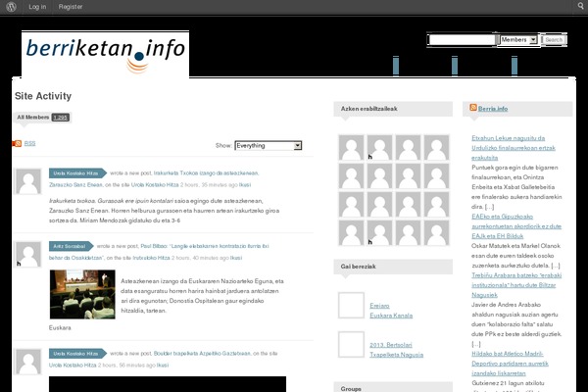Open the Irutxuloko Hitza site link
The width and height of the screenshot is (588, 392).
point(151,258)
